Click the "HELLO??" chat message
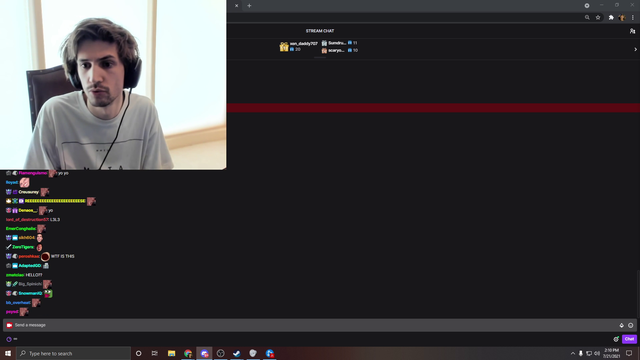The image size is (640, 360). [34, 275]
